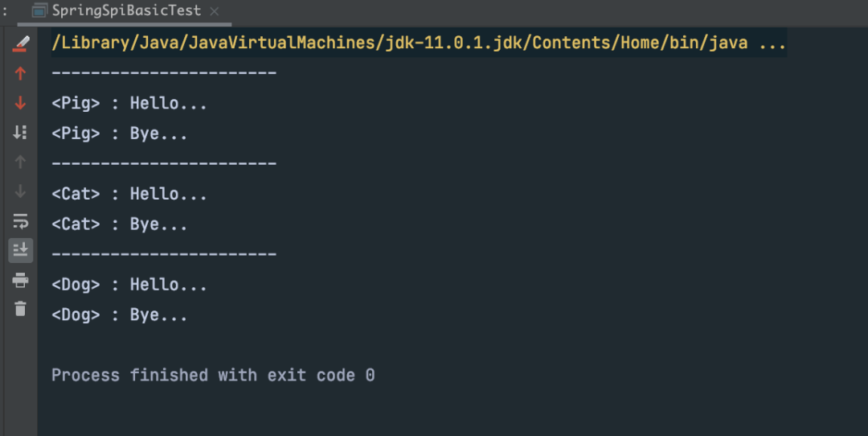This screenshot has height=436, width=868.
Task: Toggle scroll to end of console
Action: tap(20, 250)
